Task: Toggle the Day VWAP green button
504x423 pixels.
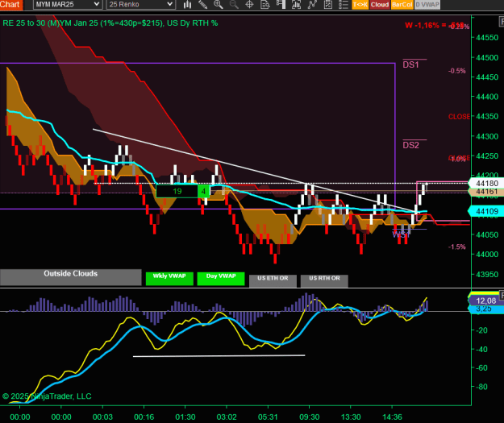Action: (221, 279)
